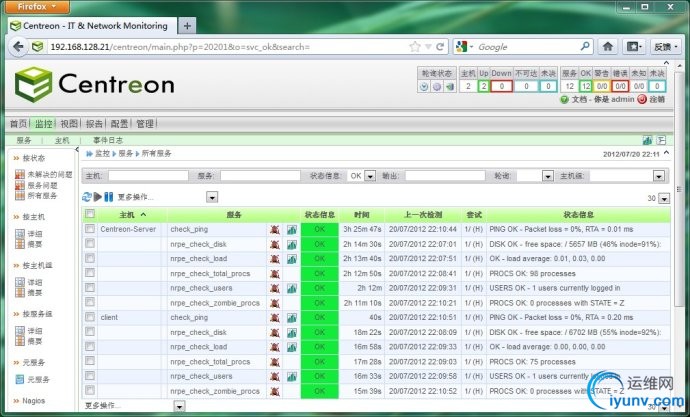Image resolution: width=690 pixels, height=417 pixels.
Task: Click the service filter input field
Action: pos(261,176)
